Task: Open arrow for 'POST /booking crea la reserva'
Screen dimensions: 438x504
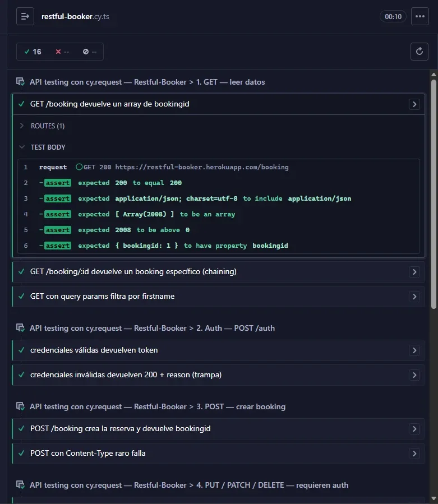Action: tap(414, 429)
